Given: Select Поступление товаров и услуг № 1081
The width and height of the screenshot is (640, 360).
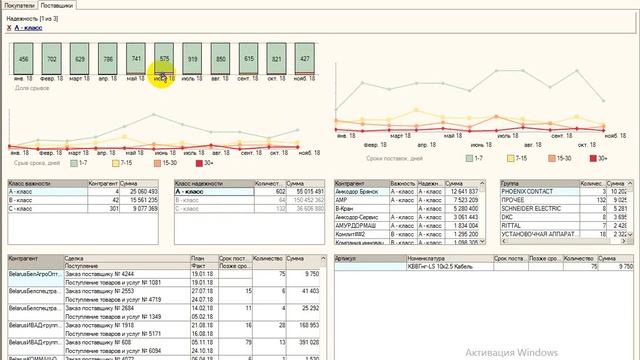Looking at the screenshot, I should click(x=127, y=282).
